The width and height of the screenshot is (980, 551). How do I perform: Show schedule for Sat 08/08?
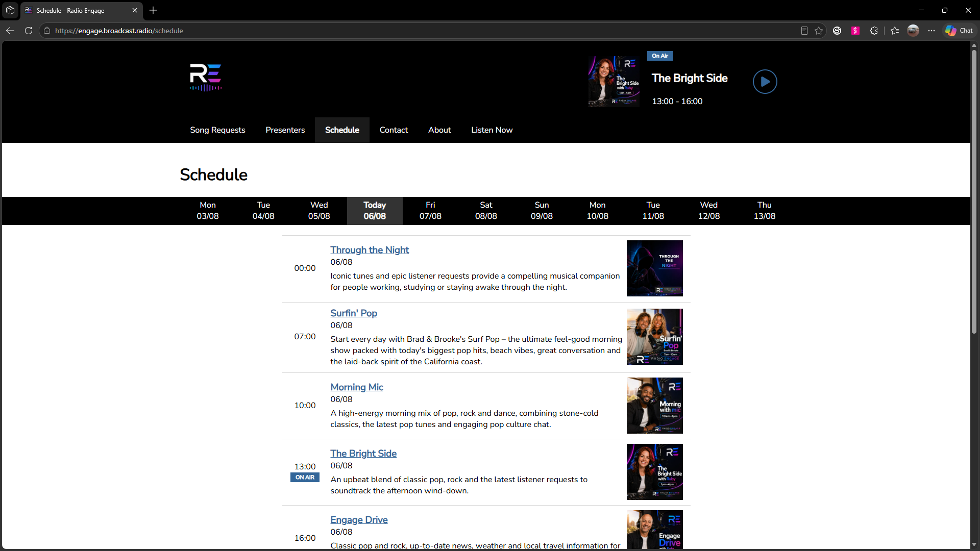pyautogui.click(x=486, y=211)
